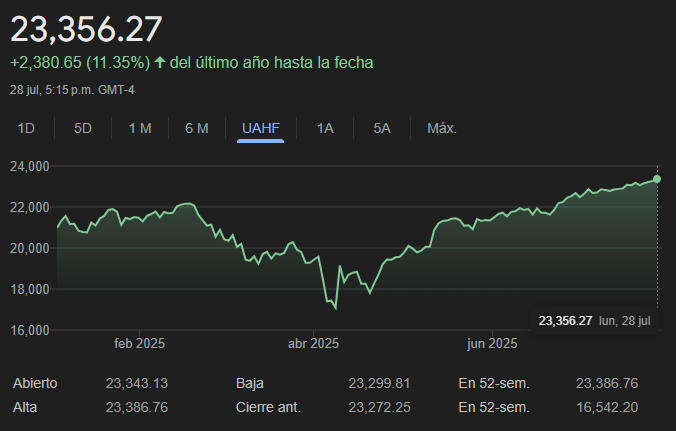Click the '28 jul, 5:15 p.m. GMT-4' timestamp

click(72, 90)
